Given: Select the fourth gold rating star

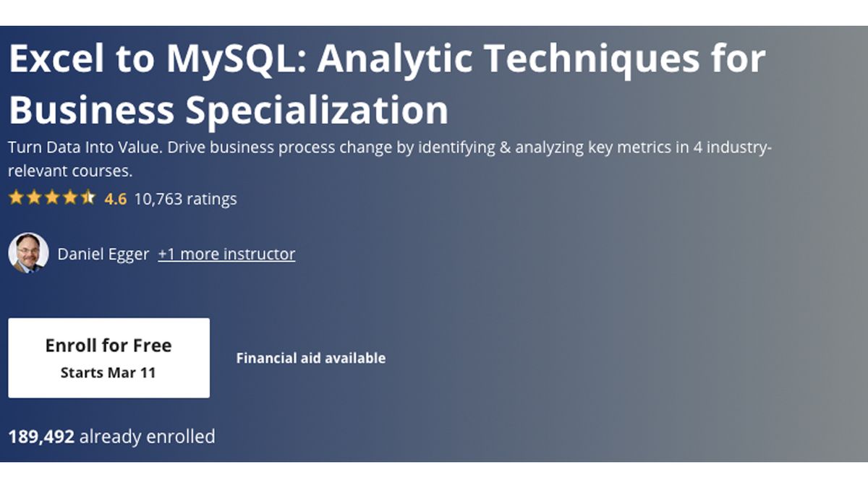Looking at the screenshot, I should pos(69,198).
